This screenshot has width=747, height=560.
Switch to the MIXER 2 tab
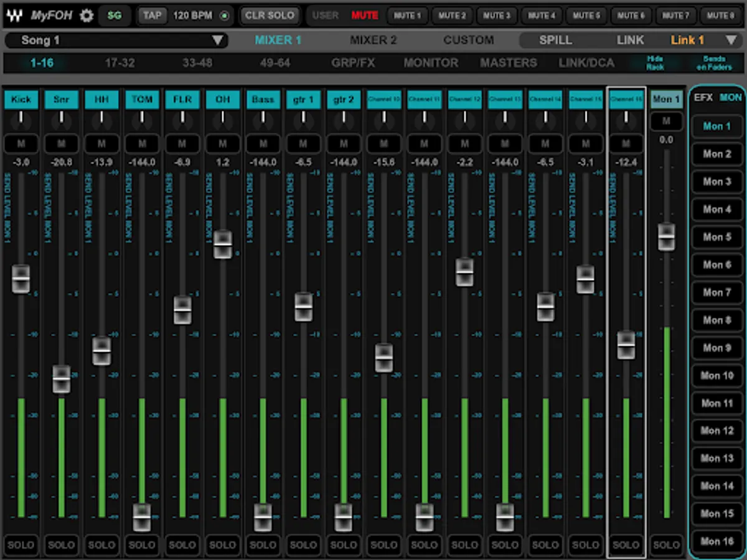(x=373, y=40)
